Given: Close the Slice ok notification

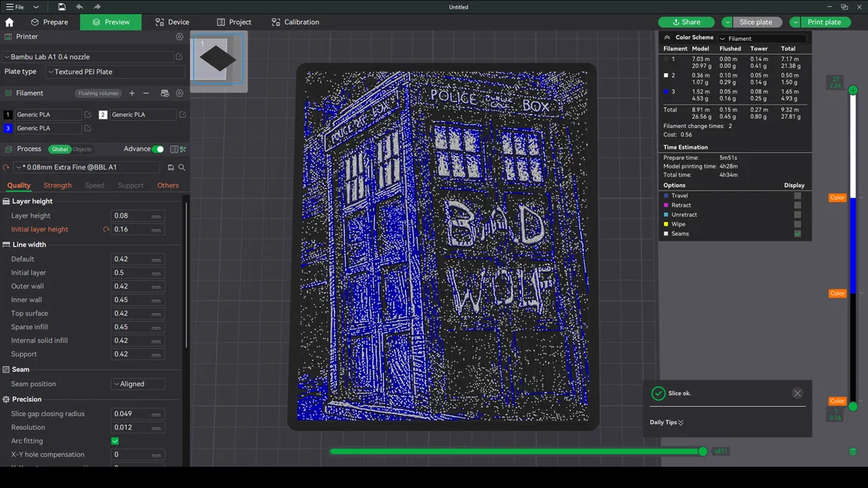Looking at the screenshot, I should (797, 394).
